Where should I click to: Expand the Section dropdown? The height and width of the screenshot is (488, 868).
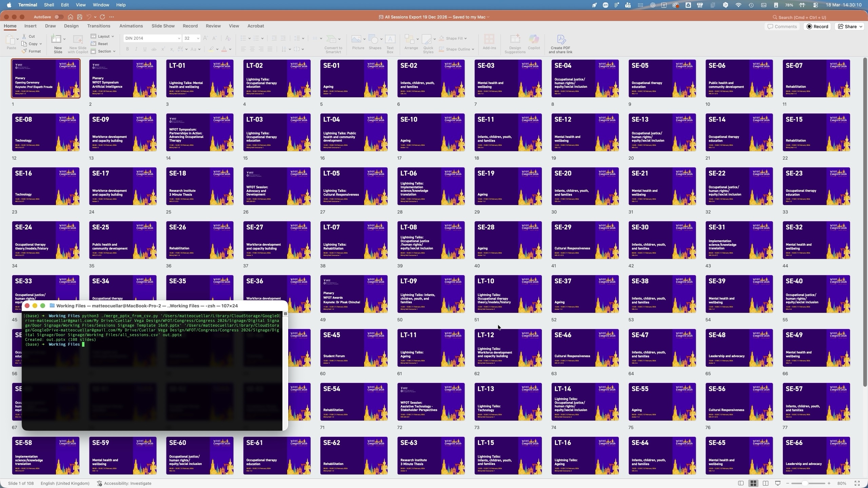tap(104, 51)
